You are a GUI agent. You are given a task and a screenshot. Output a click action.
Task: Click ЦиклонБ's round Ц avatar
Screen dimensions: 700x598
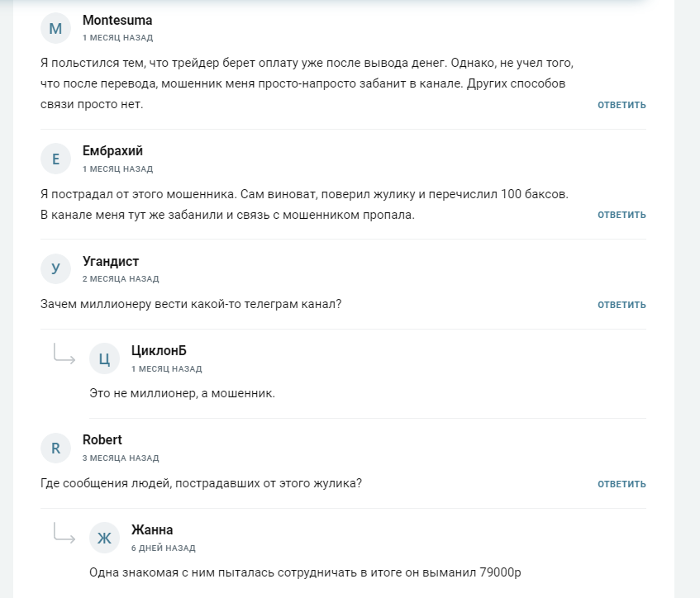click(104, 358)
